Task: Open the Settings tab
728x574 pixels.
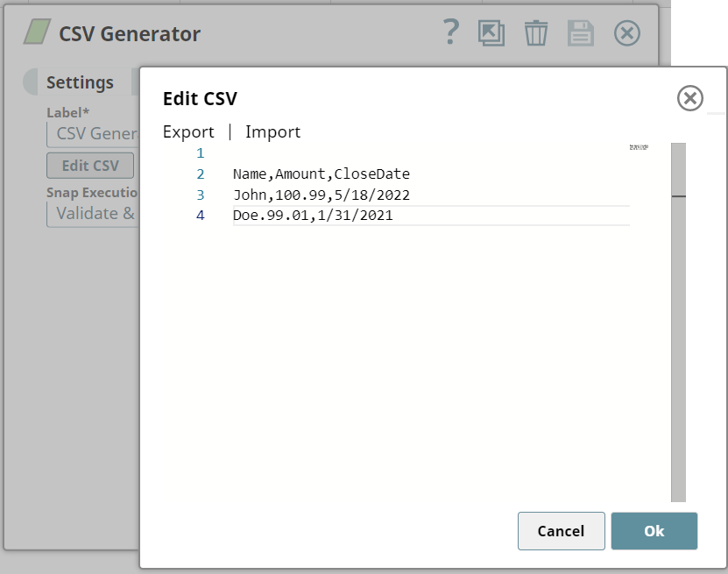Action: tap(80, 82)
